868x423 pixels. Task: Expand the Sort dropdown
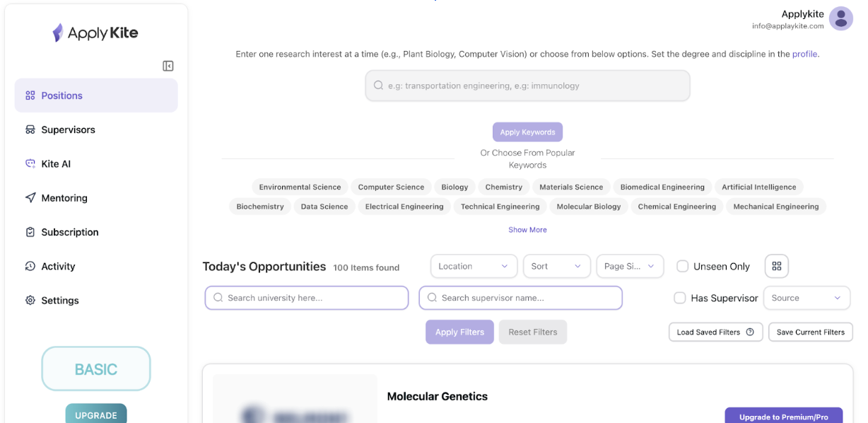coord(557,266)
